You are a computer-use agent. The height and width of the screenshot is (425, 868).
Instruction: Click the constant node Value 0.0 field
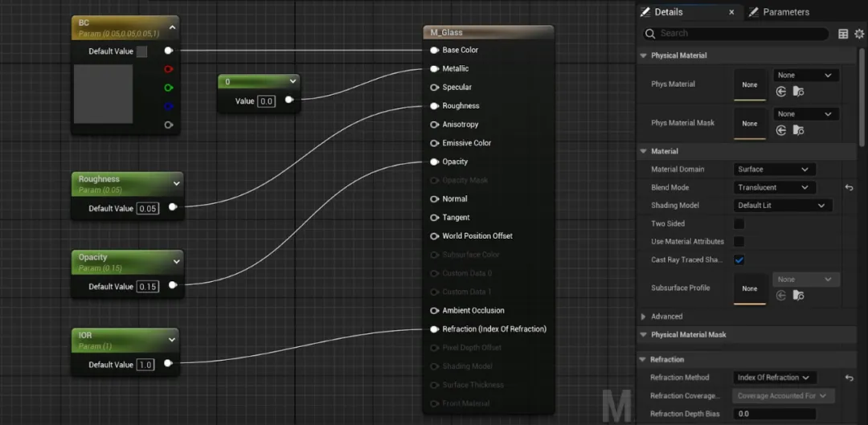(266, 101)
